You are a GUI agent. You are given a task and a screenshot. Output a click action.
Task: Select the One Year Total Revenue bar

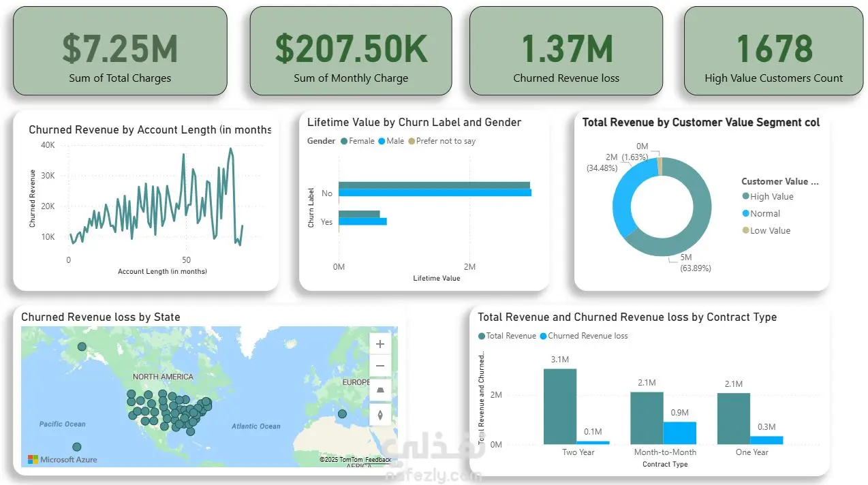click(x=734, y=419)
